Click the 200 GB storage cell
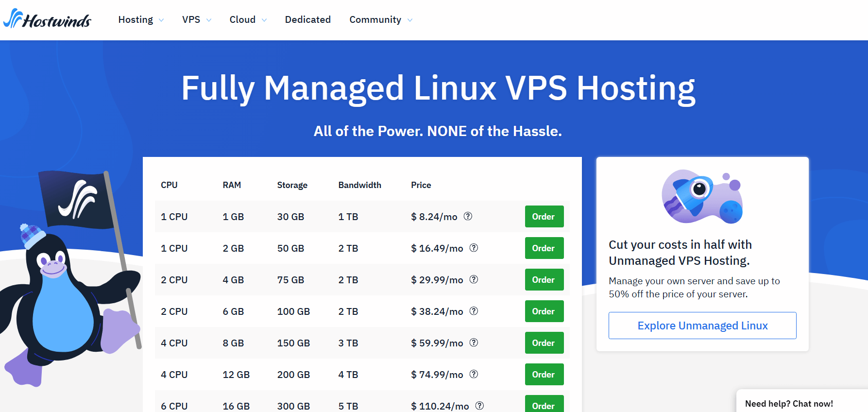This screenshot has width=868, height=412. pos(293,375)
